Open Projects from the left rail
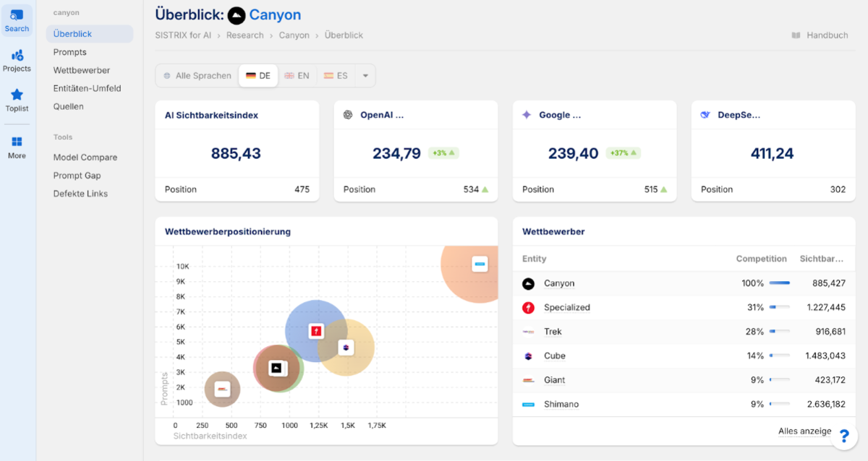The image size is (868, 461). click(17, 56)
